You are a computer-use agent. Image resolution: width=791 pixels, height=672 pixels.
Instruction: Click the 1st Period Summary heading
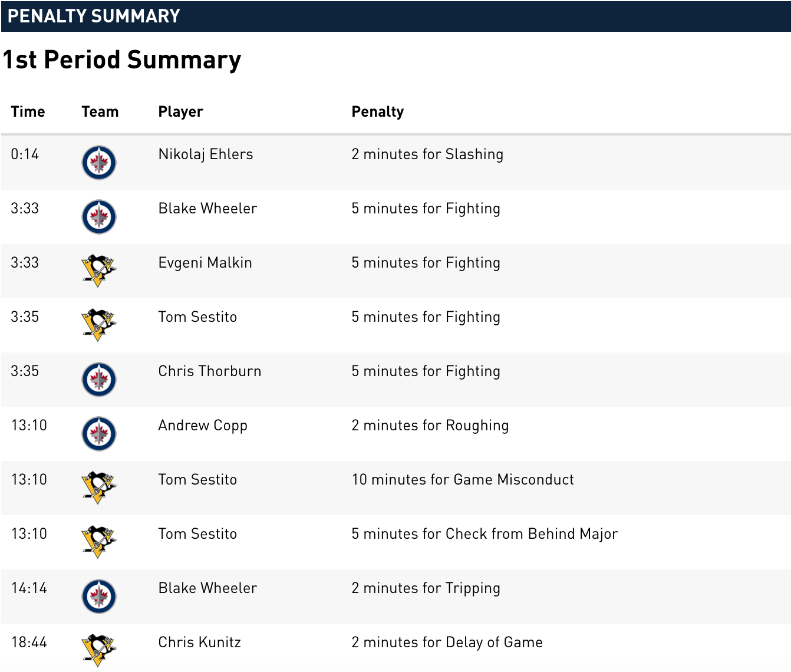(122, 60)
